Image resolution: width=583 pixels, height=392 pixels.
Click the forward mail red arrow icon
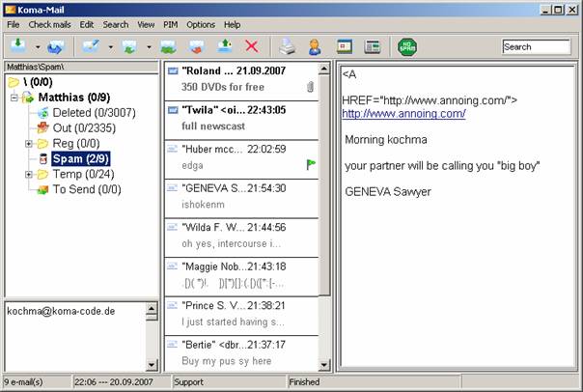197,47
